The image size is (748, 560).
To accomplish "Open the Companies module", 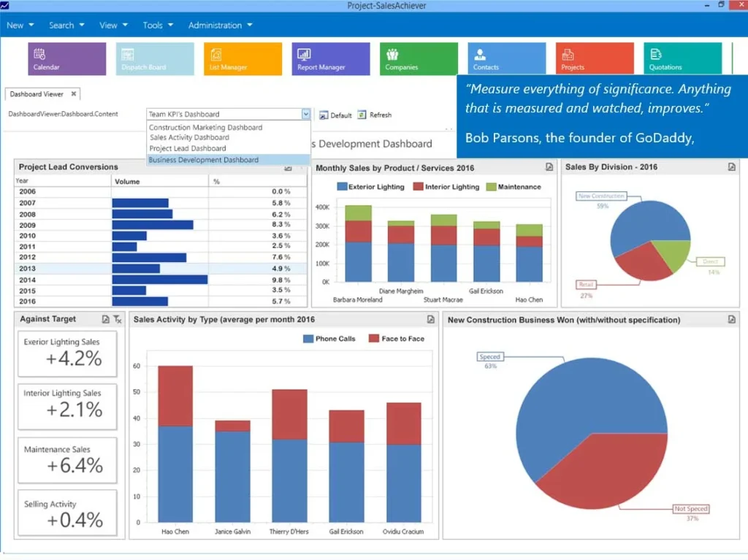I will click(x=418, y=58).
